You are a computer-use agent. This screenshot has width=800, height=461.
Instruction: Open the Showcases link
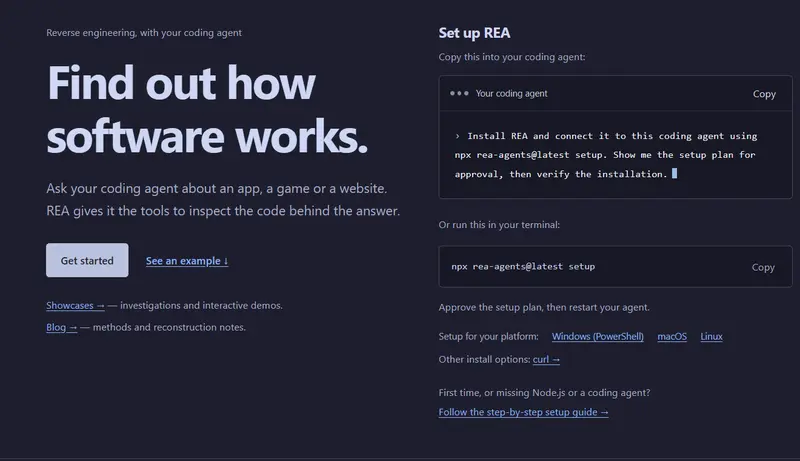click(75, 305)
